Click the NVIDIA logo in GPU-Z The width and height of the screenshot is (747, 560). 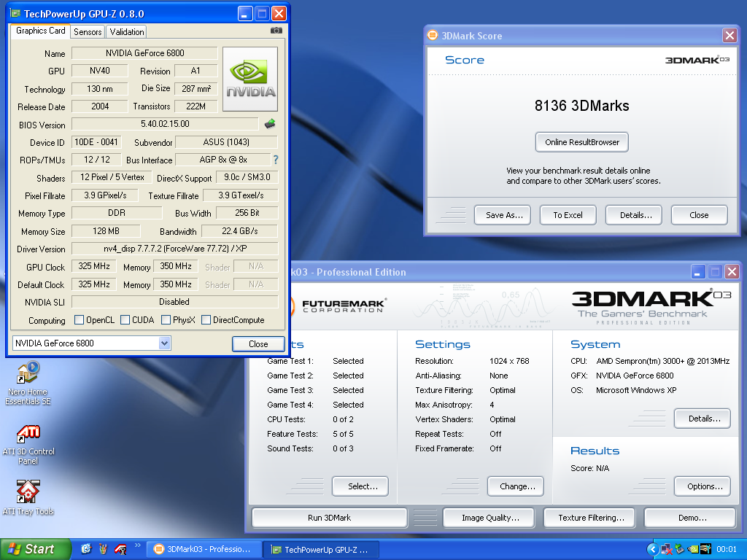[x=250, y=79]
